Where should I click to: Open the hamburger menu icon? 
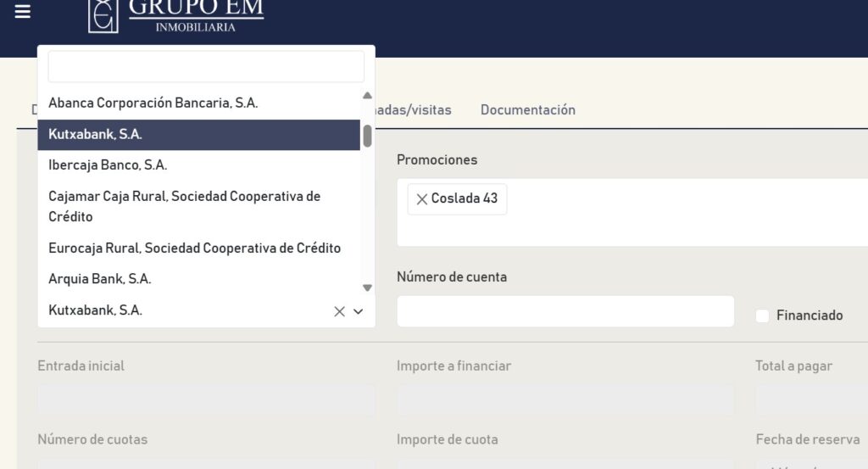(x=23, y=12)
